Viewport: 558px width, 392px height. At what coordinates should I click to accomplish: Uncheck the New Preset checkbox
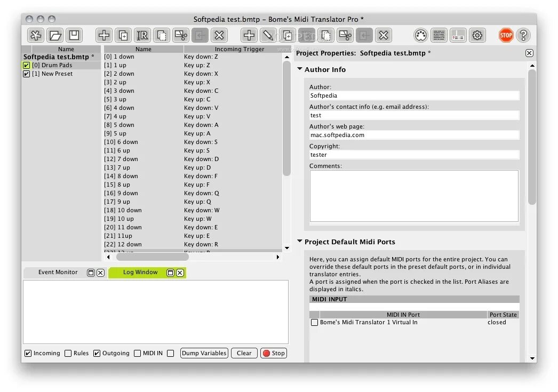click(26, 74)
